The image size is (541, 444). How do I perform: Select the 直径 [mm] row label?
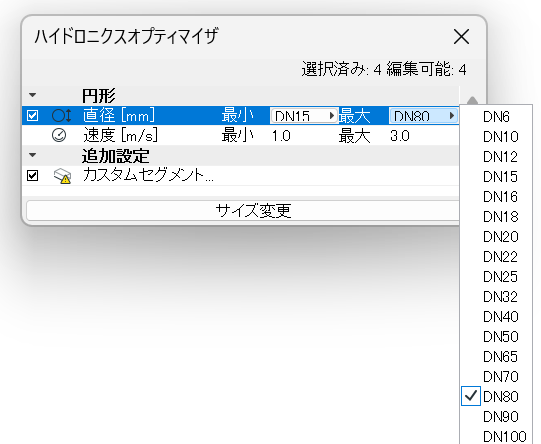pyautogui.click(x=119, y=115)
